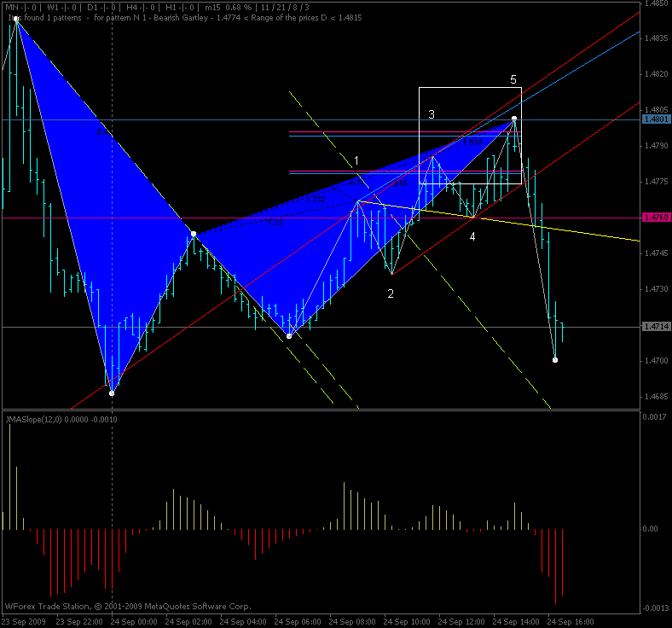Click the WForex Trade Station copyright text
Viewport: 672px width, 628px height.
tap(128, 607)
